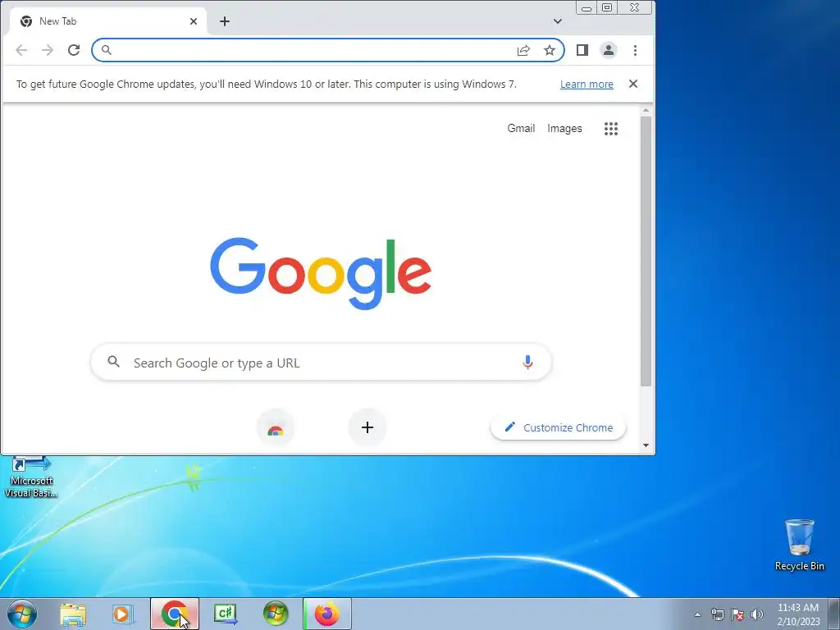Click the Show desktop button
840x630 pixels.
point(834,614)
